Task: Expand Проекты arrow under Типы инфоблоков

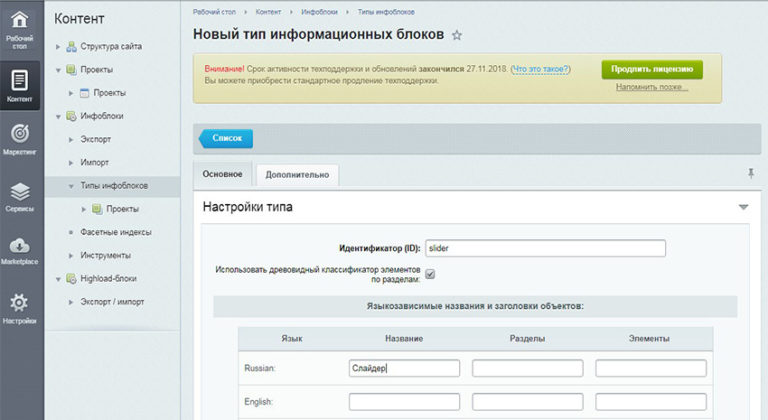Action: coord(83,209)
